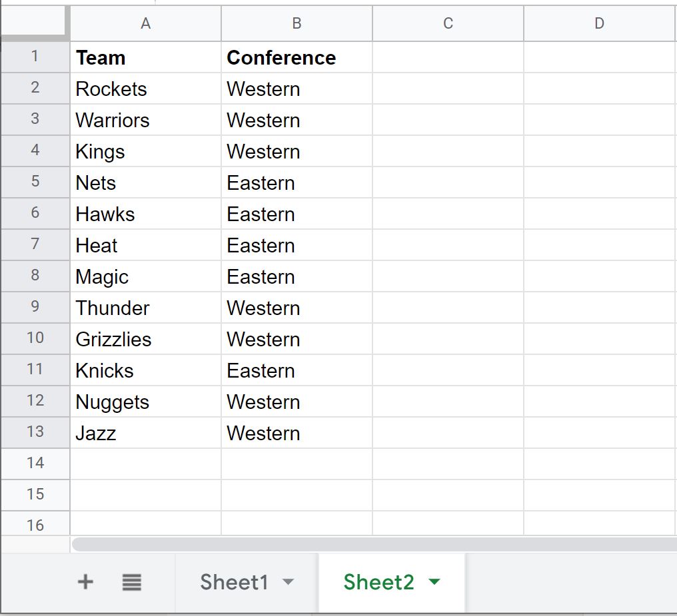Image resolution: width=677 pixels, height=616 pixels.
Task: Expand the Sheet2 tab dropdown arrow
Action: (x=434, y=582)
